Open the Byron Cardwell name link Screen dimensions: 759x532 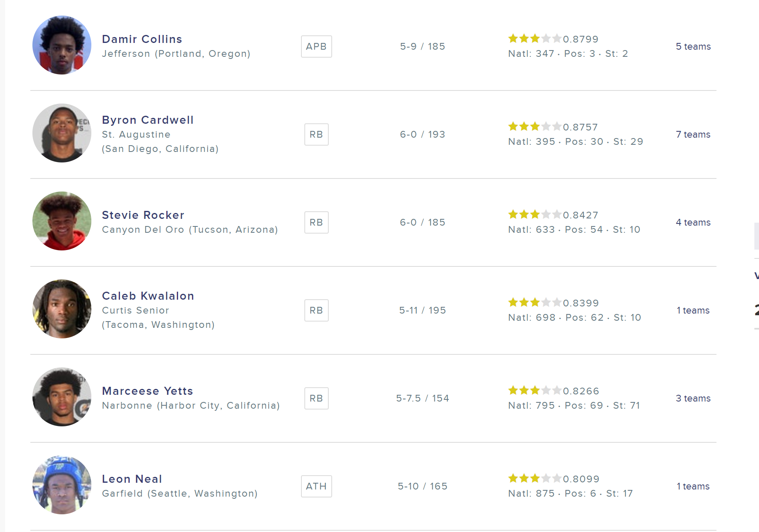coord(147,120)
